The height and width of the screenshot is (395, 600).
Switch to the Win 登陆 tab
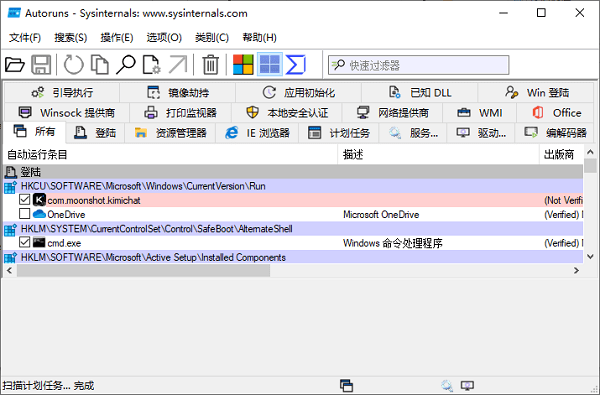[x=536, y=92]
